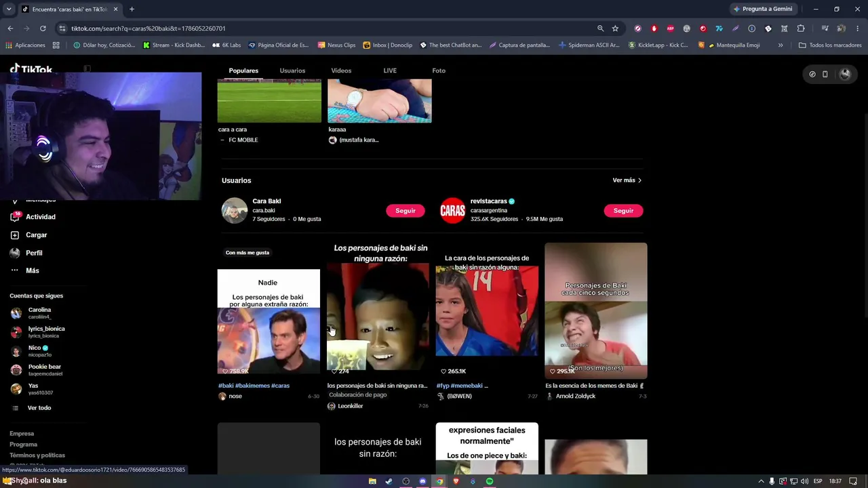Open 'La cara de los personajes' video thumbnail
Screen dimensions: 868x488
487,310
